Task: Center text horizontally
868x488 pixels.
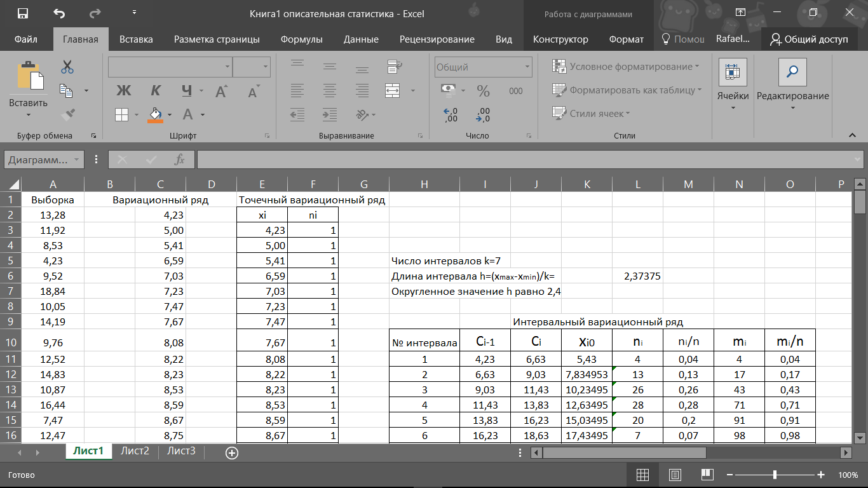Action: click(329, 90)
